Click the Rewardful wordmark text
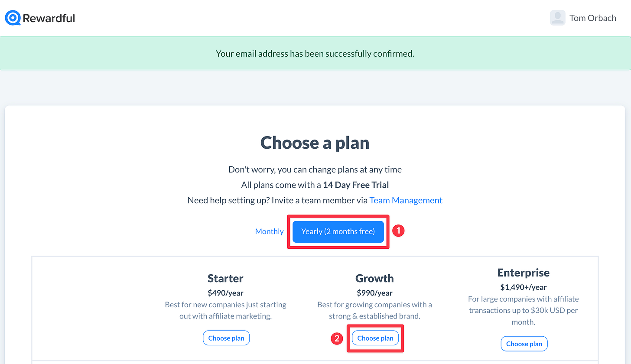Viewport: 631px width, 364px height. (49, 18)
